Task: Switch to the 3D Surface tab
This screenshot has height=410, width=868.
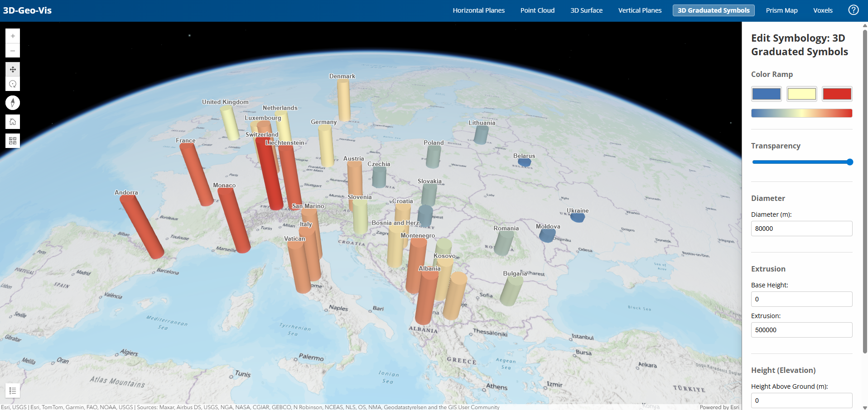Action: pyautogui.click(x=586, y=10)
